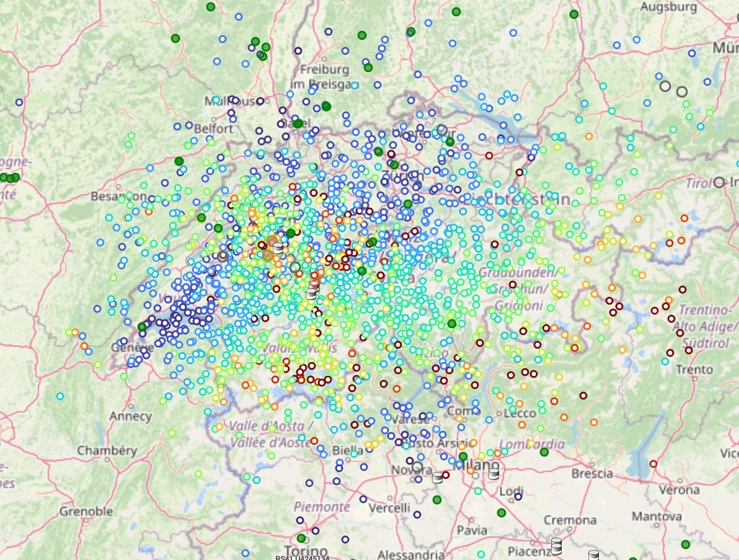Click the crossed-out database cylinder marker
This screenshot has height=560, width=739.
pos(314,287)
